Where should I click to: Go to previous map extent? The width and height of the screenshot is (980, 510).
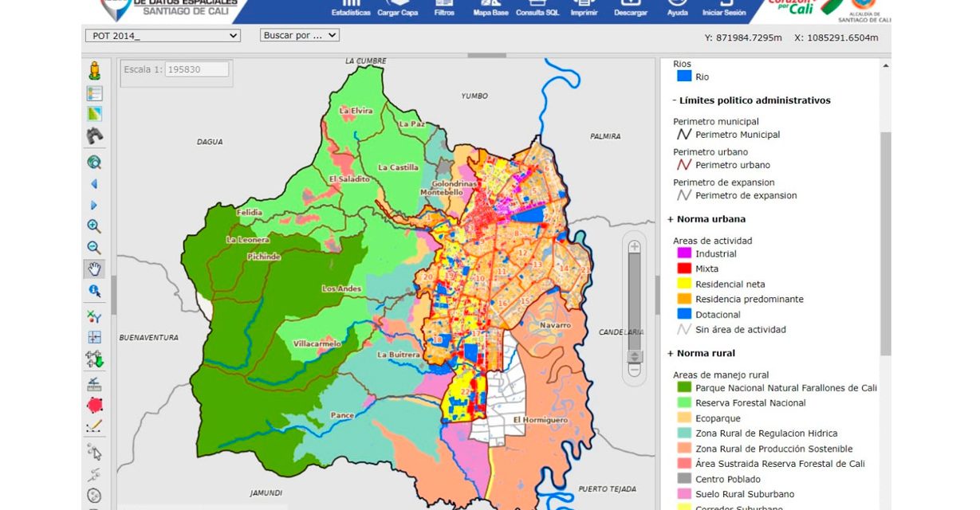94,184
